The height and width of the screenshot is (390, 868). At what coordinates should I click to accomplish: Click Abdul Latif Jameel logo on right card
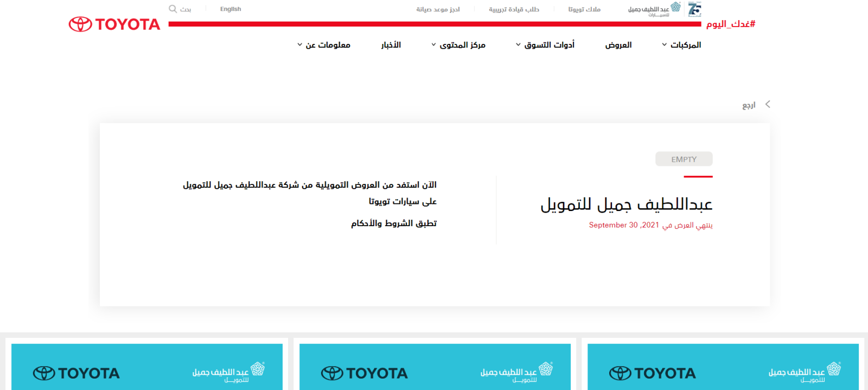tap(805, 372)
